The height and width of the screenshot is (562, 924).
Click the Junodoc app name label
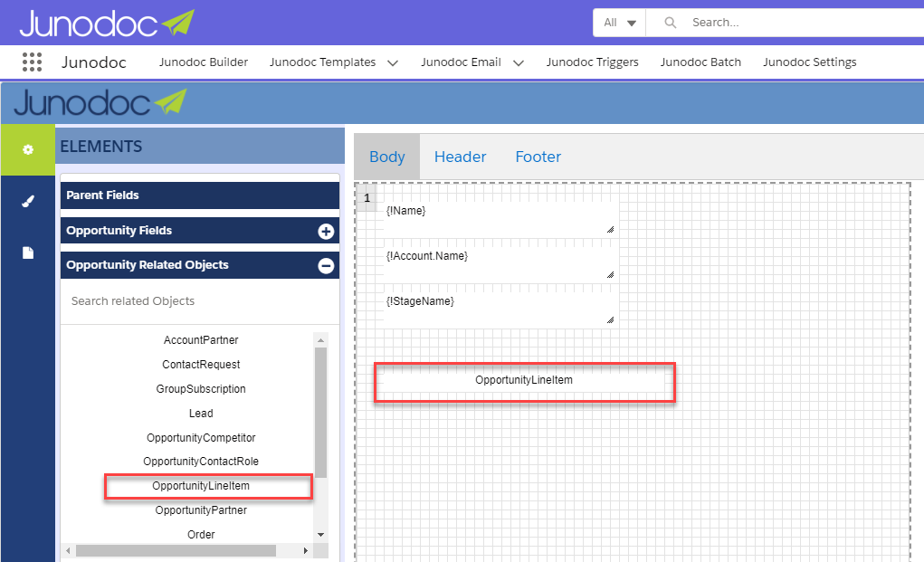pos(94,62)
